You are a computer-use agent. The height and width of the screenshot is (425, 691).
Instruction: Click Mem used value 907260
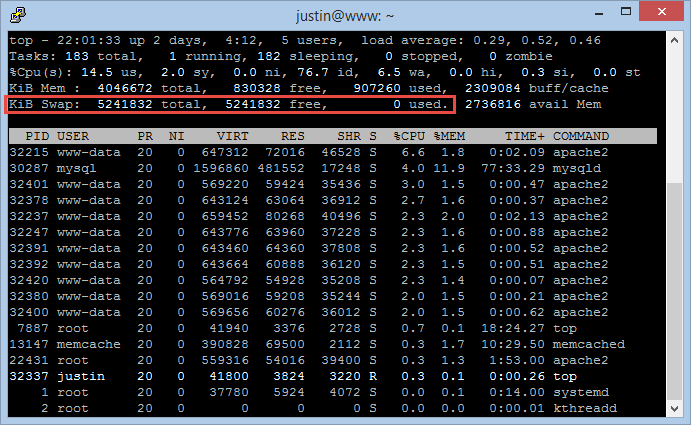[377, 88]
